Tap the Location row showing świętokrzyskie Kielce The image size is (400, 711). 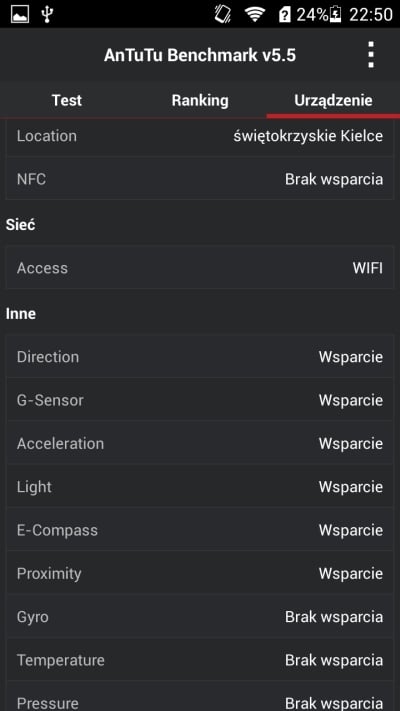pyautogui.click(x=200, y=136)
